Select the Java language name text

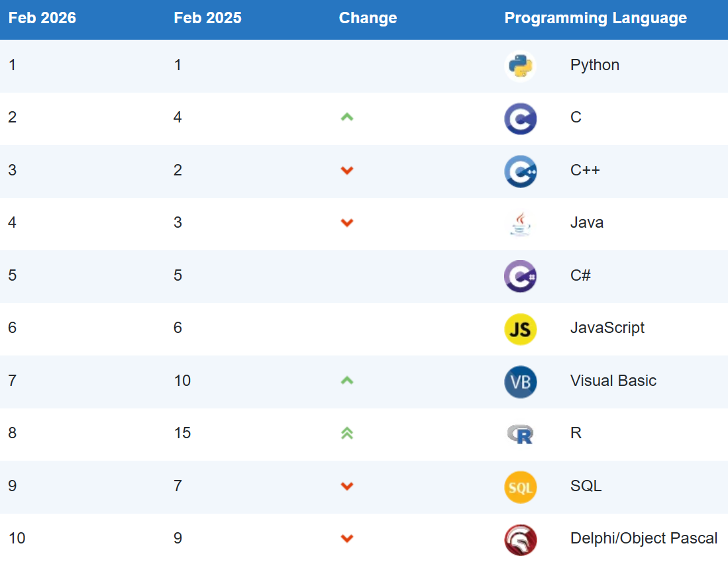(x=587, y=222)
